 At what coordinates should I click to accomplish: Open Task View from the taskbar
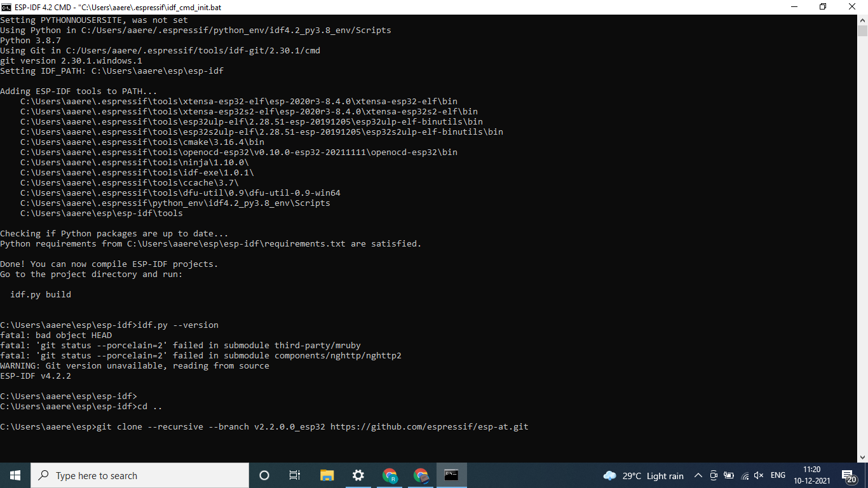(294, 475)
